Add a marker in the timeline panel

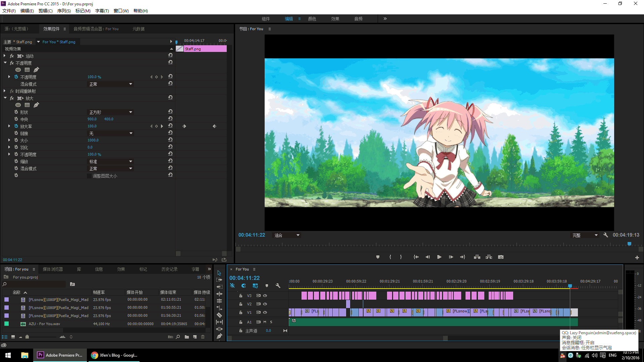point(267,286)
